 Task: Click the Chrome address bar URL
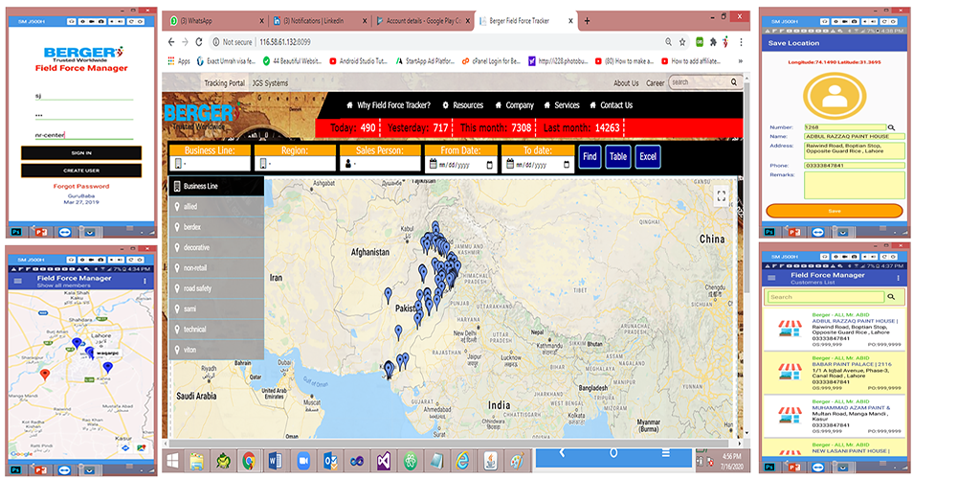click(285, 42)
